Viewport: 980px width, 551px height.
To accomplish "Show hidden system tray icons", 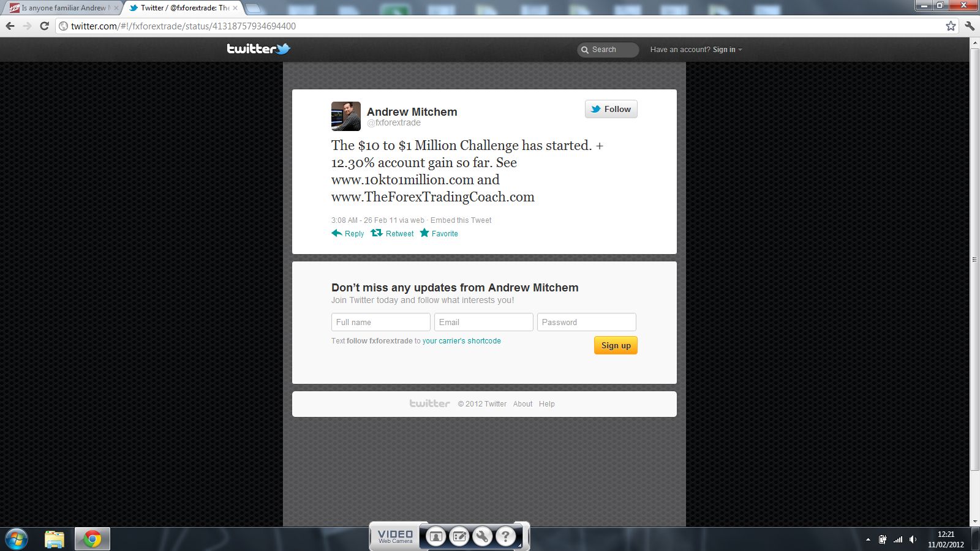I will point(868,539).
